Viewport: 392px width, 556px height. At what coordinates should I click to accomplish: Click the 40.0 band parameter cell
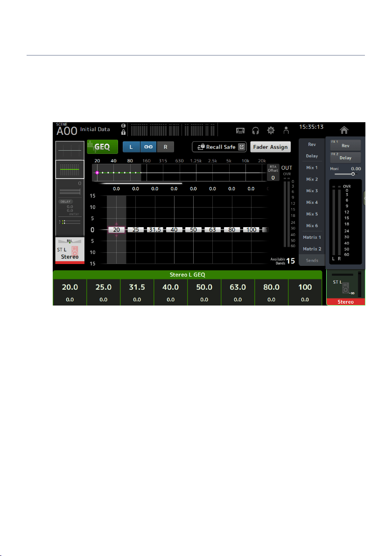171,292
